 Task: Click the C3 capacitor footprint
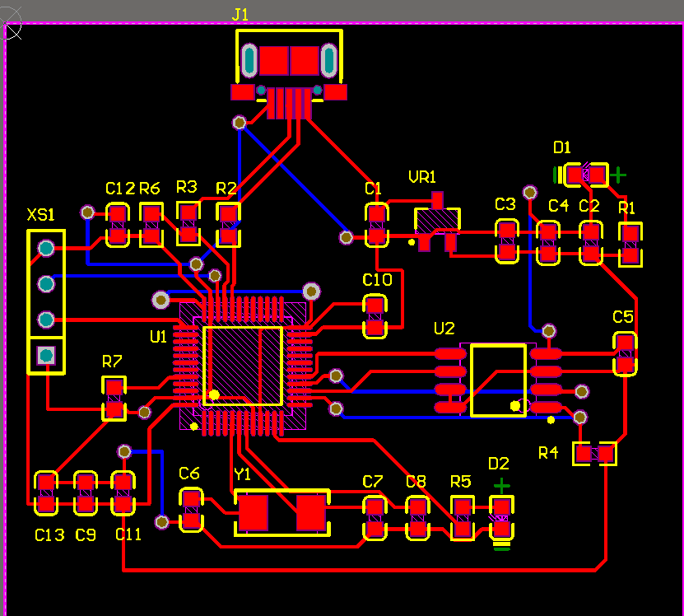[x=506, y=243]
